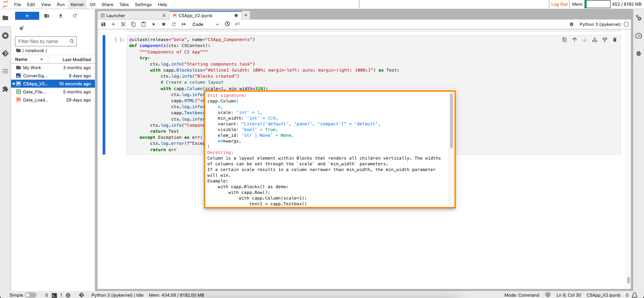644x298 pixels.
Task: Insert a cell below from cell toolbar
Action: pos(605,40)
